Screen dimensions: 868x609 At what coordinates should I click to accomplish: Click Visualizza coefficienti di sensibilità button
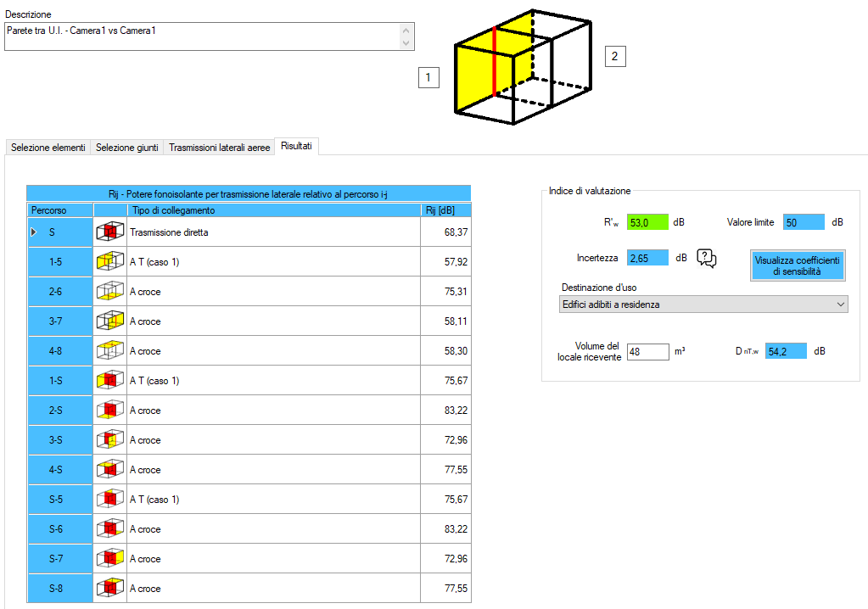pos(797,265)
